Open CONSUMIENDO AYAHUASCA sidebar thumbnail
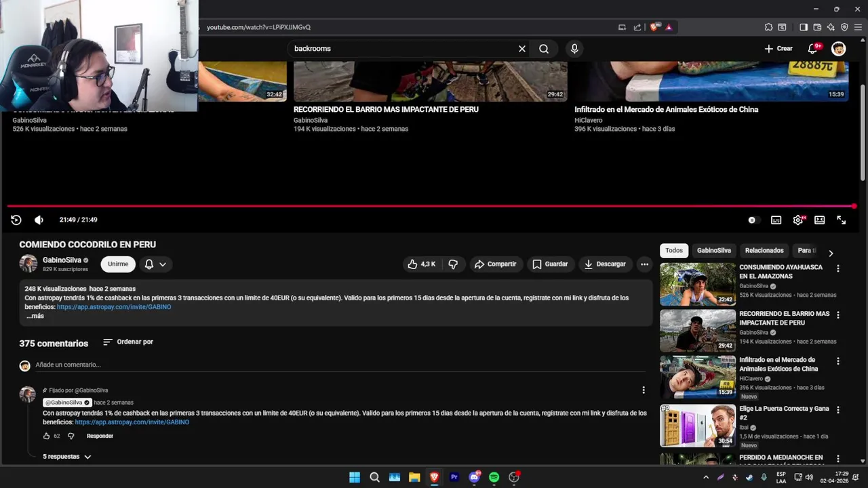The height and width of the screenshot is (488, 868). (698, 285)
